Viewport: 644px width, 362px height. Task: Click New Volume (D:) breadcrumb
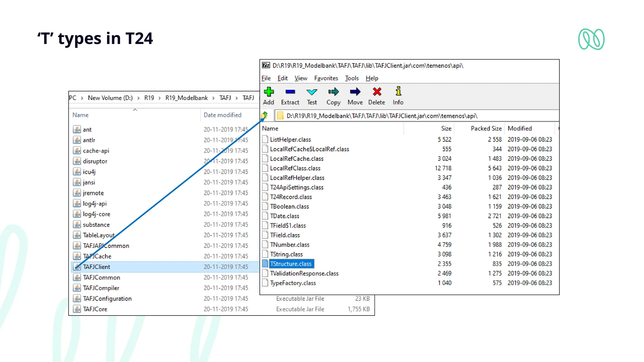pos(110,98)
